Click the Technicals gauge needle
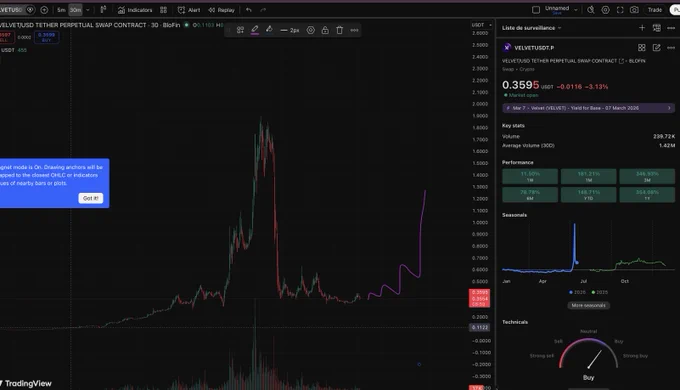680x390 pixels. click(595, 359)
